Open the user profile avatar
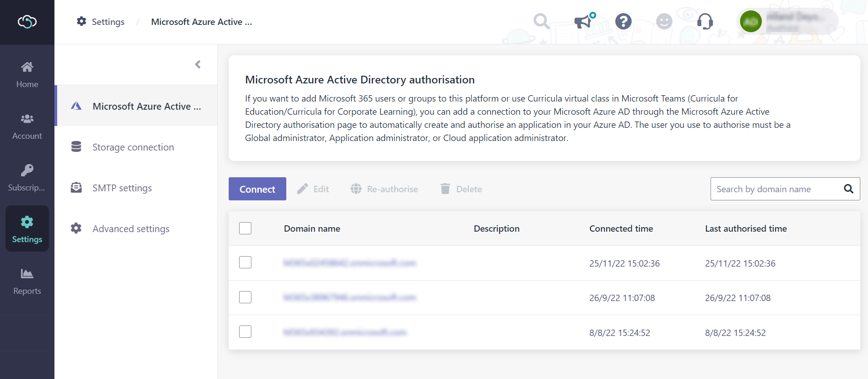The width and height of the screenshot is (868, 379). [x=751, y=21]
